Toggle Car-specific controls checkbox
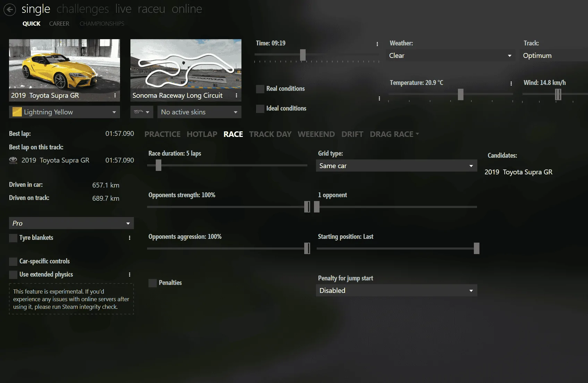 point(13,261)
